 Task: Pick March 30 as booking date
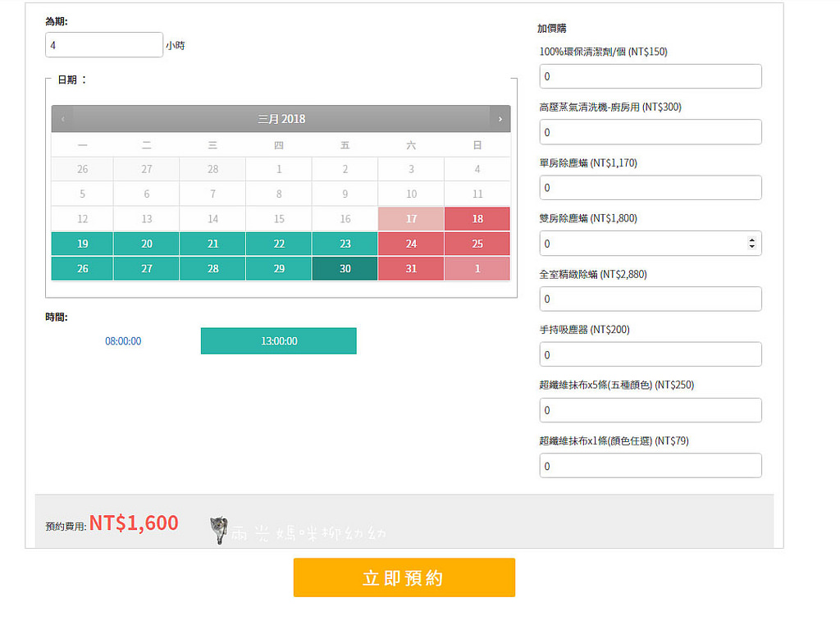[x=345, y=268]
